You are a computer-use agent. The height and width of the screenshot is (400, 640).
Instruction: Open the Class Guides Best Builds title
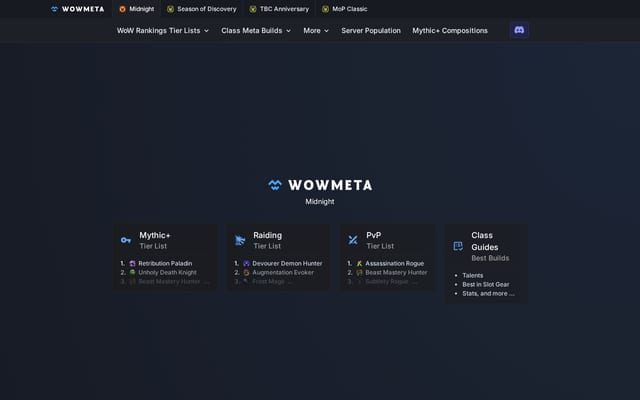click(x=490, y=247)
